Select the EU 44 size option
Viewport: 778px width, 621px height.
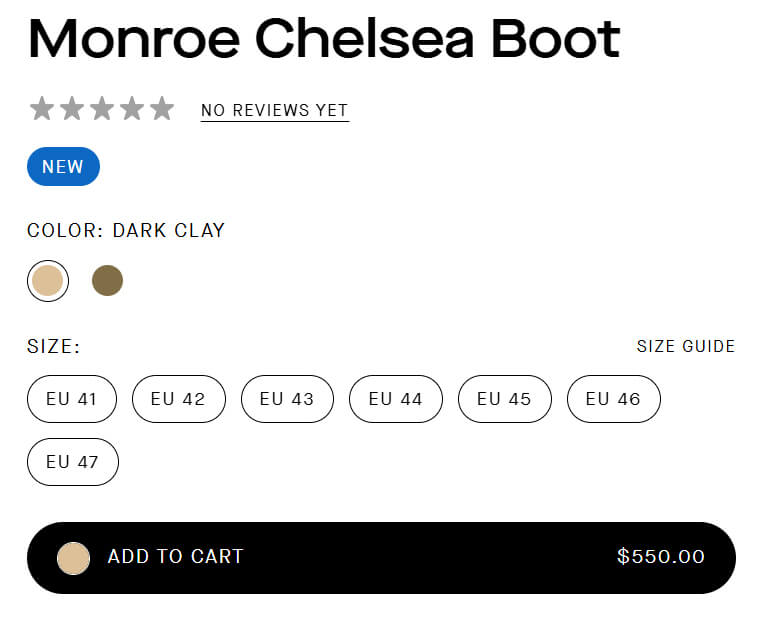pos(396,399)
